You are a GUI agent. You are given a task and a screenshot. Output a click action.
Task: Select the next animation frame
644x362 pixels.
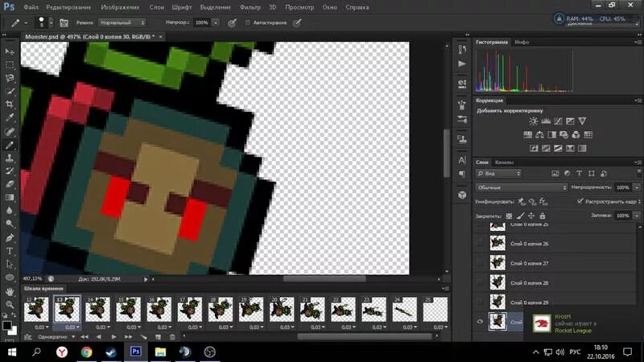click(129, 337)
